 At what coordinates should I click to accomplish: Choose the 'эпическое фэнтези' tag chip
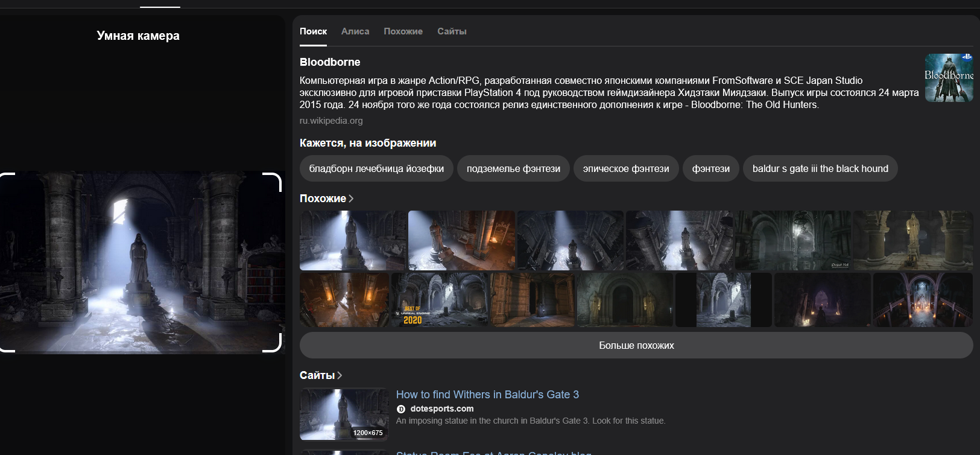[x=626, y=168]
